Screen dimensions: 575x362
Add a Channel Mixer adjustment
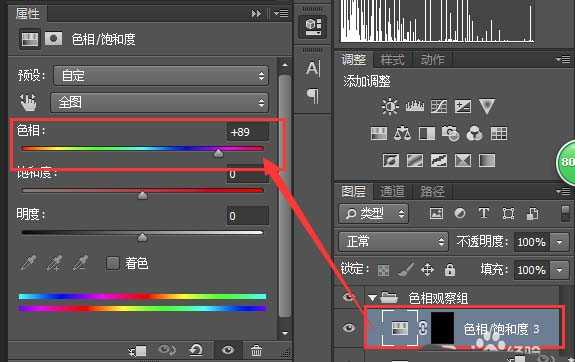pyautogui.click(x=475, y=134)
